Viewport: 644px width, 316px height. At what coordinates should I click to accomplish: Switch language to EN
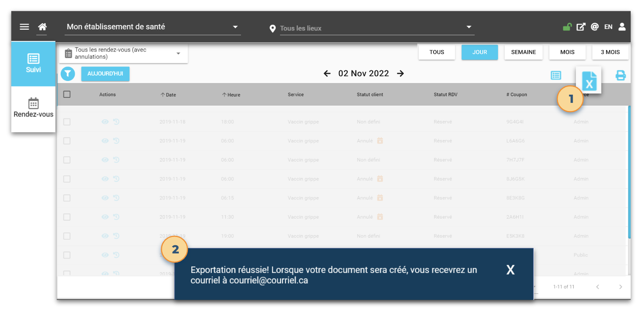608,27
